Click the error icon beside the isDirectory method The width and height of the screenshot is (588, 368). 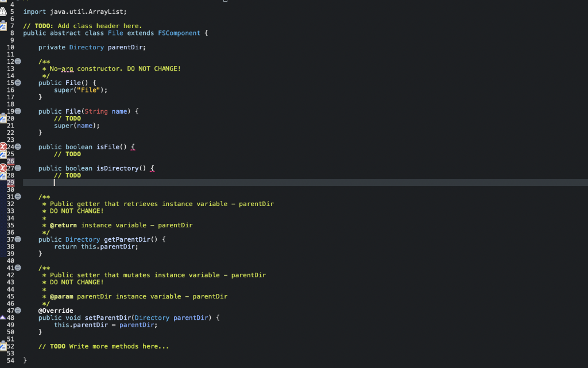pos(3,168)
